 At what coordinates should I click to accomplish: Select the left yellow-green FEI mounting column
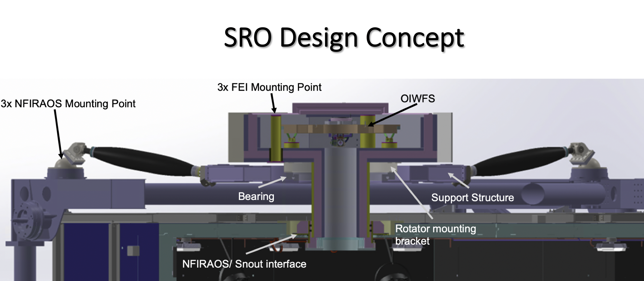click(276, 138)
